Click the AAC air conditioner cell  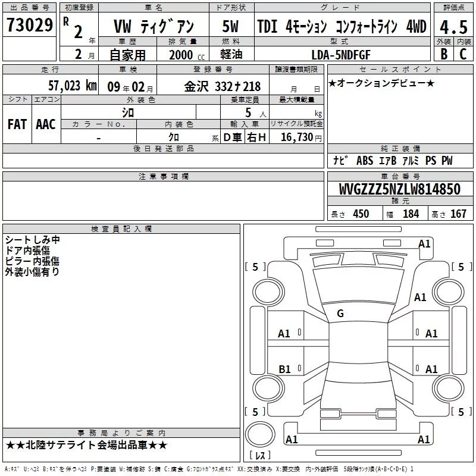click(x=45, y=124)
